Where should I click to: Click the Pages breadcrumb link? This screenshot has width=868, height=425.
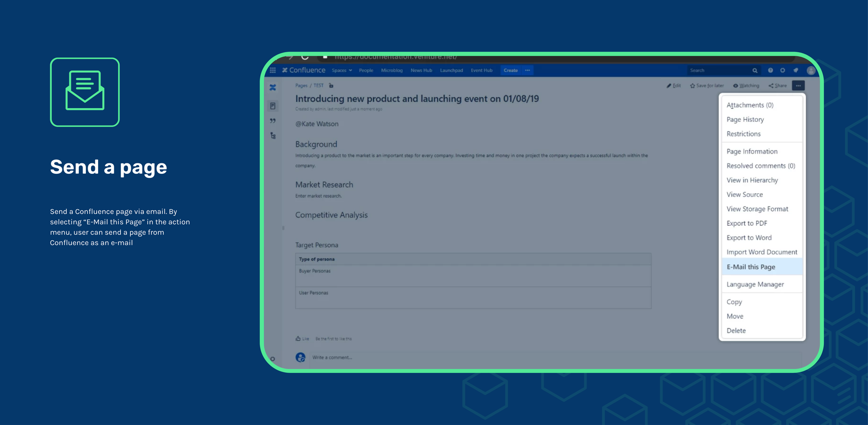click(x=301, y=85)
